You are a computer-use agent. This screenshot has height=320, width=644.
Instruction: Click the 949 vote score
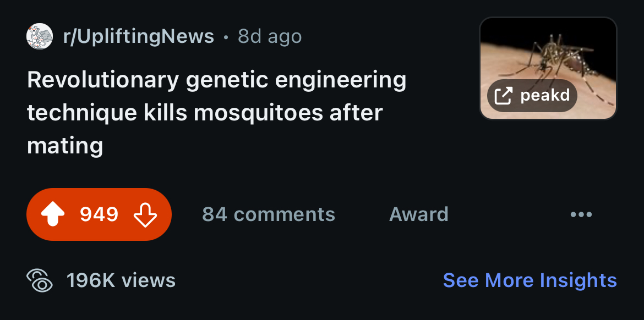(x=99, y=214)
